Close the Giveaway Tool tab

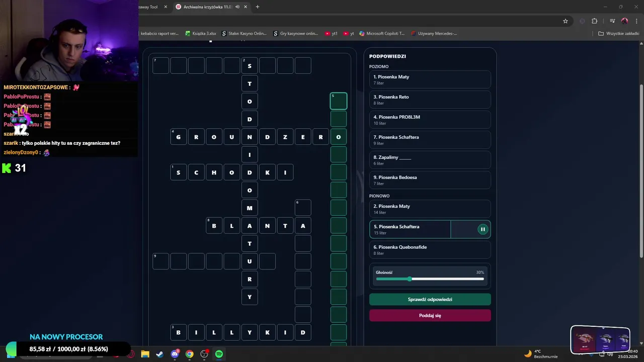(x=165, y=7)
